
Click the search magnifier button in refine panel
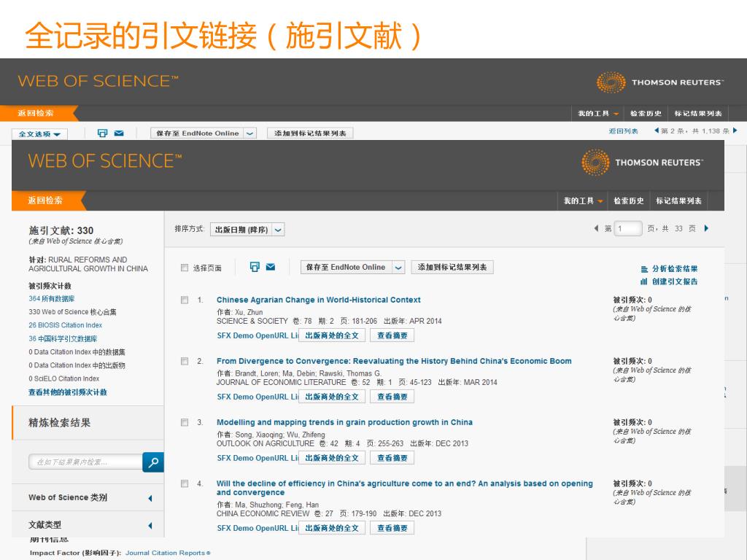click(x=153, y=462)
